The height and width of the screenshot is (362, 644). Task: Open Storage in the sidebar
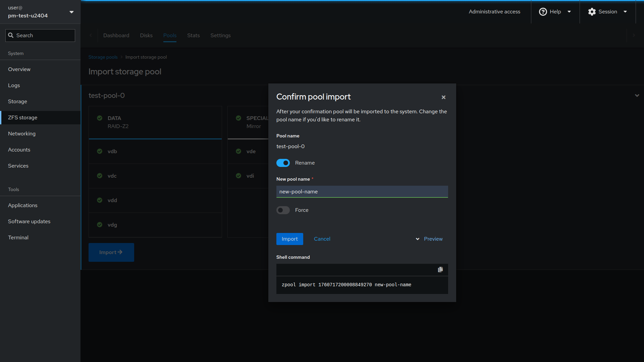(40, 102)
